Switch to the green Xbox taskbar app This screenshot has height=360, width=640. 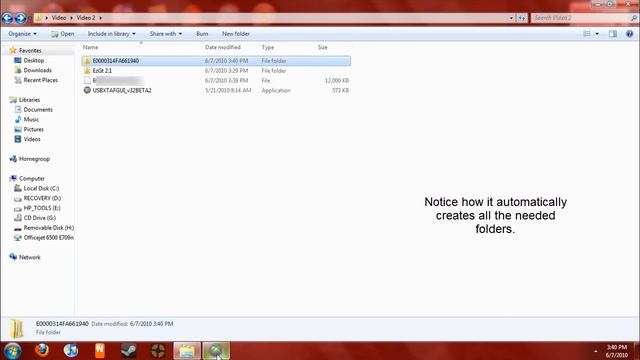click(x=216, y=351)
